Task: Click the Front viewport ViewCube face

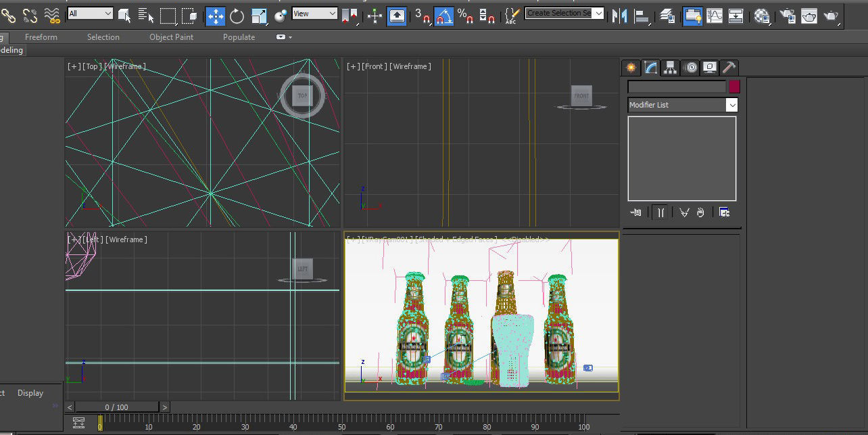Action: pyautogui.click(x=581, y=95)
